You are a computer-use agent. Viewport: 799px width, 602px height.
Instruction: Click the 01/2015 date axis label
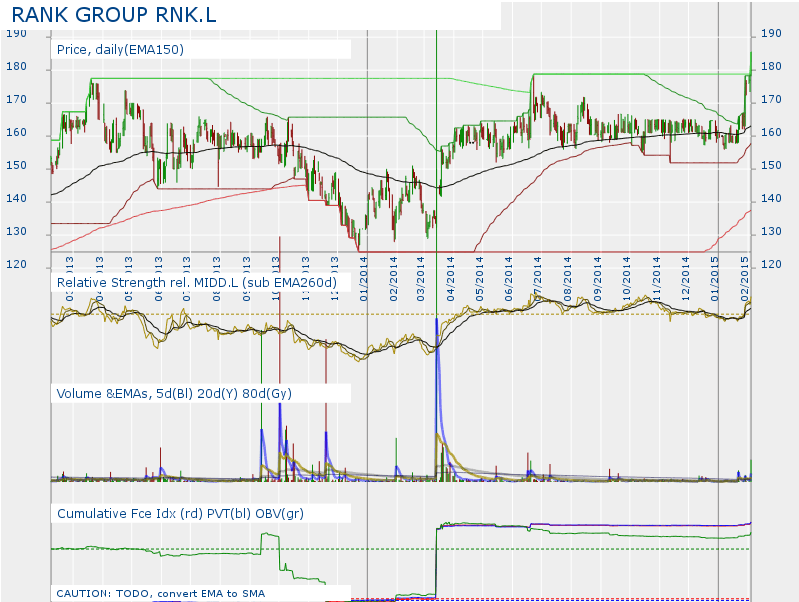click(x=714, y=279)
